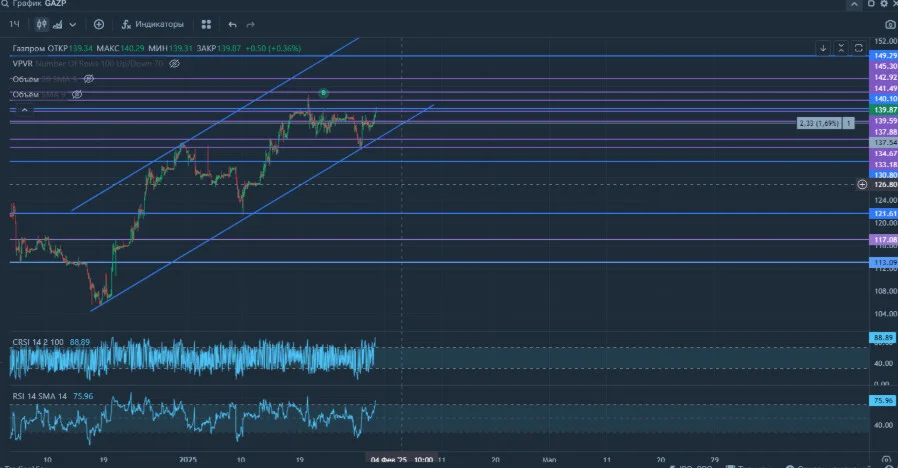Click the pop-out window icon in the header
Image resolution: width=898 pixels, height=468 pixels.
[x=871, y=3]
